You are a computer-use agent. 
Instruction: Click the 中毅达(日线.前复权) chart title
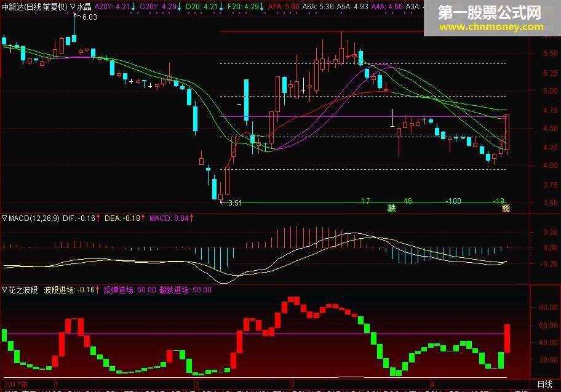tap(34, 6)
